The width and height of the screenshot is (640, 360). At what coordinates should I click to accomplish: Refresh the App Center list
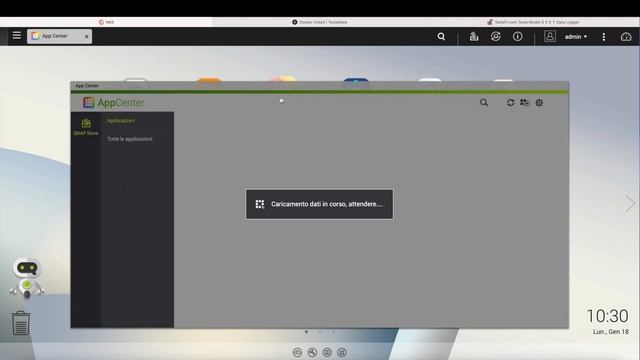tap(510, 102)
